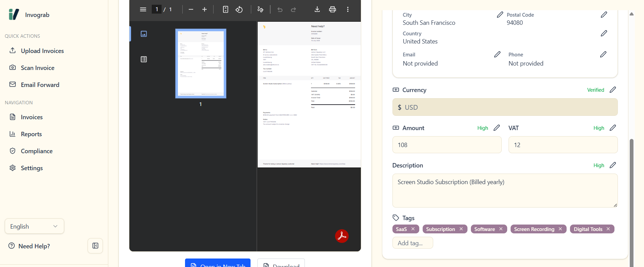Open the English language dropdown
Viewport: 644px width, 267px height.
[34, 226]
